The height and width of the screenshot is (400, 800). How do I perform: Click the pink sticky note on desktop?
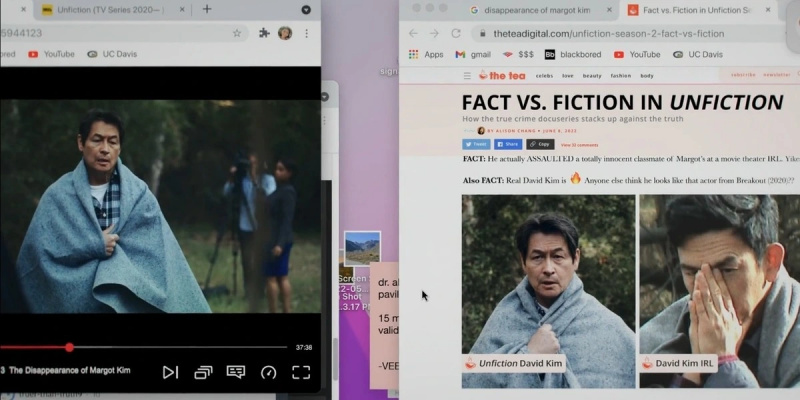(x=384, y=325)
